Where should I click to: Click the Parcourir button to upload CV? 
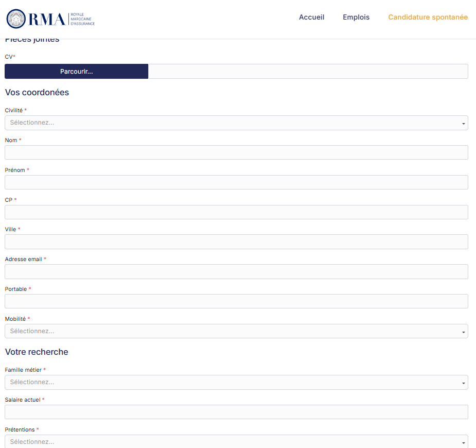76,71
